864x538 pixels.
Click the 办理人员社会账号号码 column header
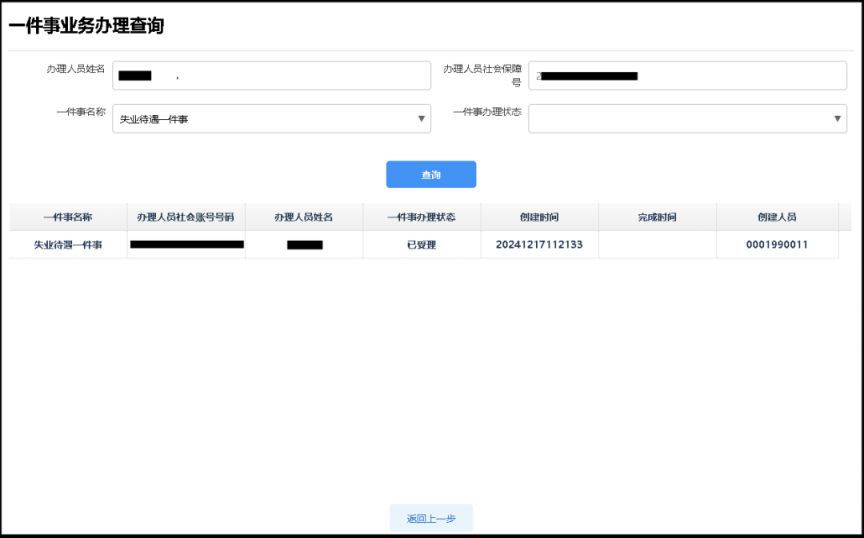[x=186, y=217]
